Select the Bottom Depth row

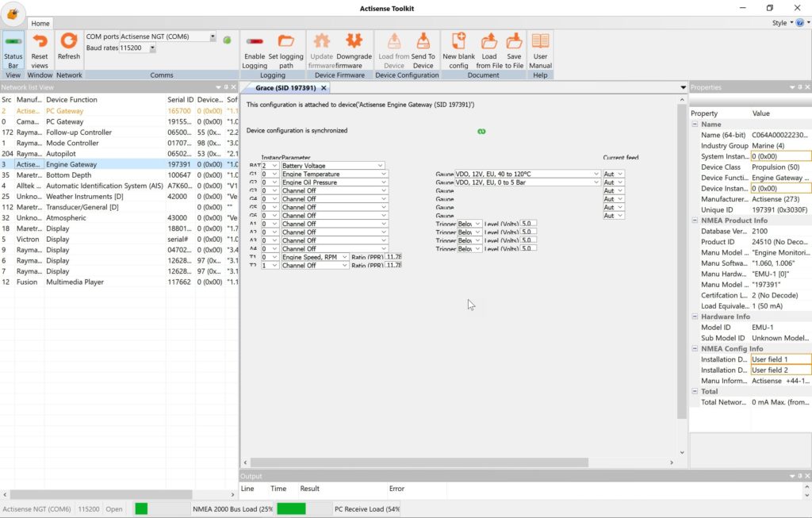119,175
